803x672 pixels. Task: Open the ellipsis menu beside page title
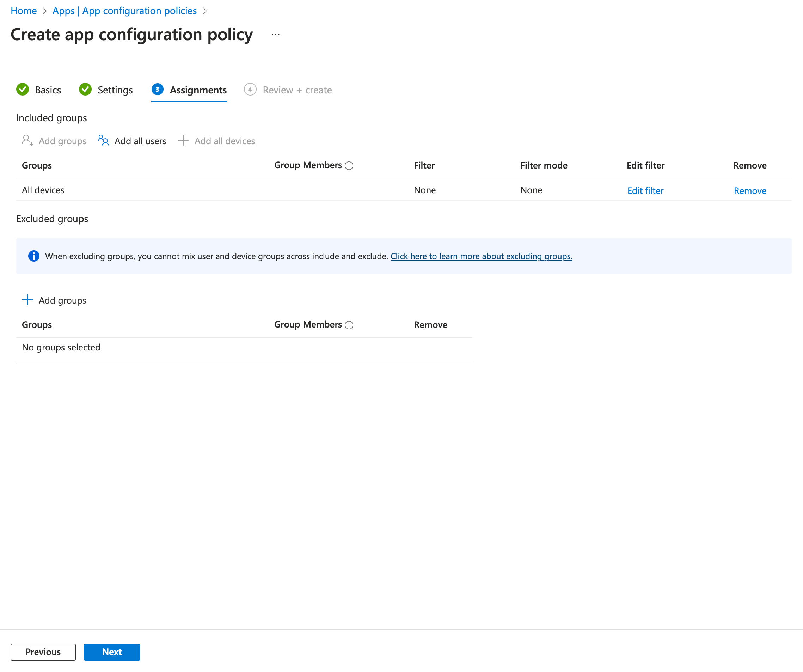coord(276,35)
